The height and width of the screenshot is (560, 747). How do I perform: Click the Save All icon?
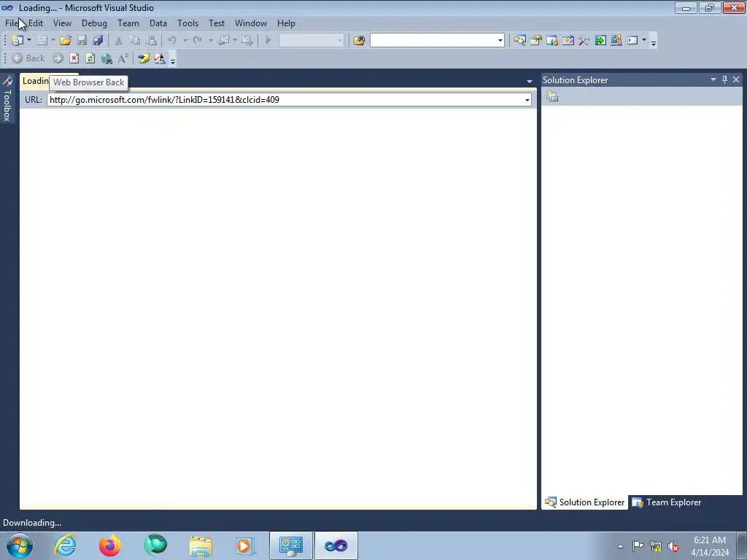click(98, 41)
